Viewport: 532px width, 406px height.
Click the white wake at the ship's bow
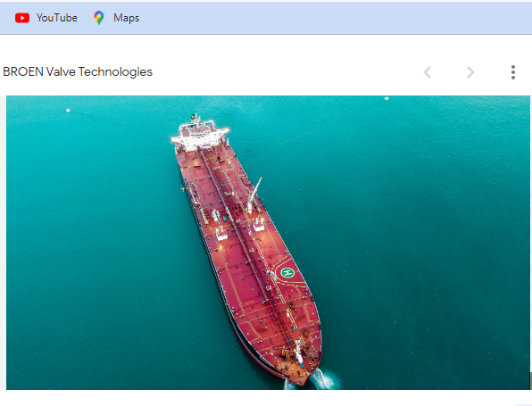pos(321,379)
